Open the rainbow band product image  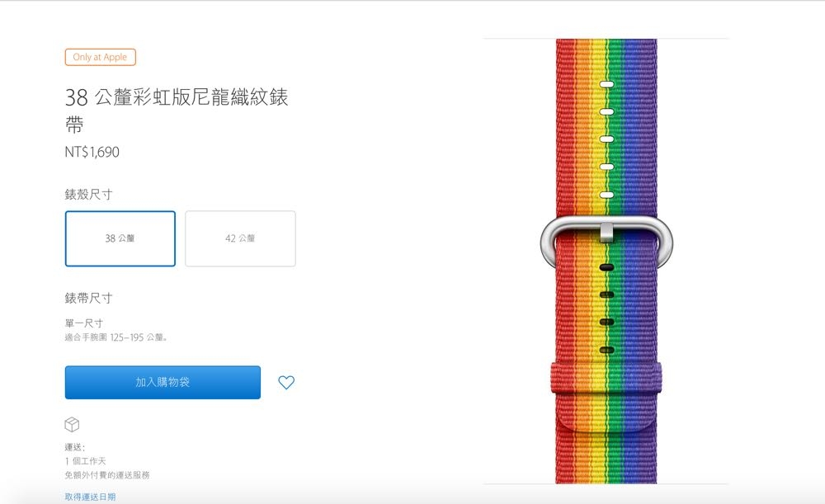coord(606,261)
